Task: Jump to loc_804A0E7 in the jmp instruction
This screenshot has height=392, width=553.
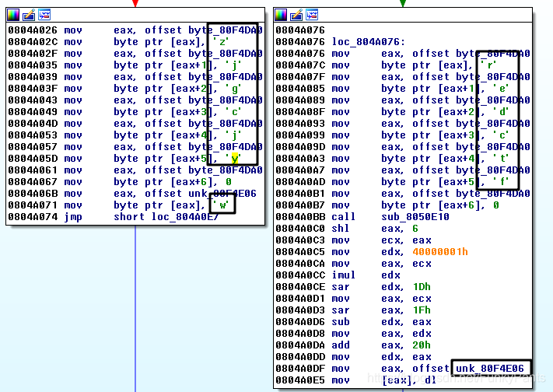Action: click(185, 217)
